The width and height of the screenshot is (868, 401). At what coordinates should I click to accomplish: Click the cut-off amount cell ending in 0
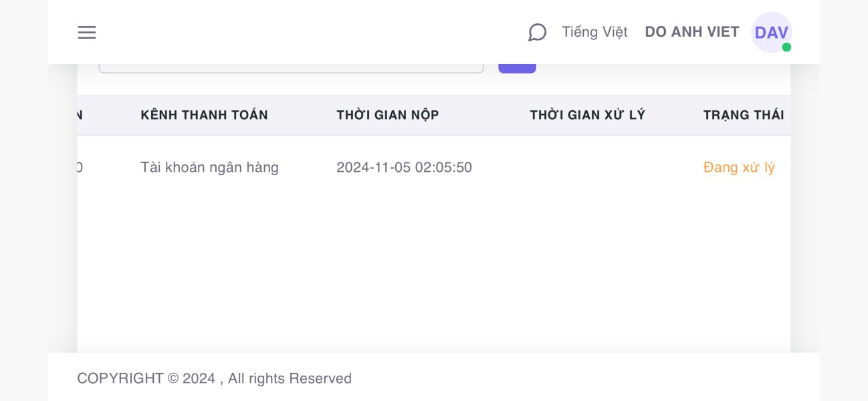80,167
